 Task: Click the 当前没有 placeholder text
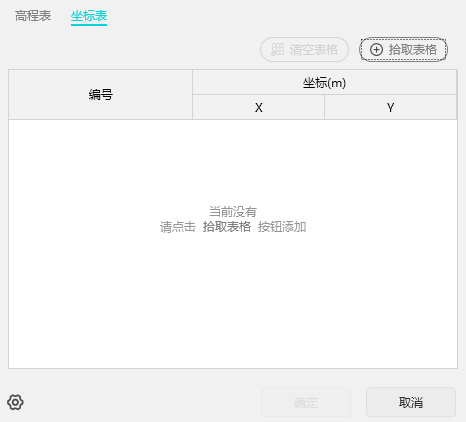click(x=233, y=211)
